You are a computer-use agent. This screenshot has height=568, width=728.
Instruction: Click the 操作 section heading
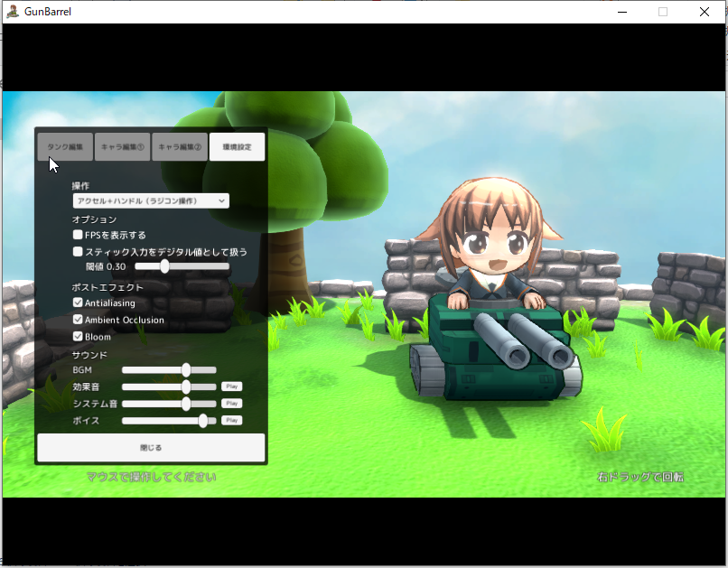point(80,186)
